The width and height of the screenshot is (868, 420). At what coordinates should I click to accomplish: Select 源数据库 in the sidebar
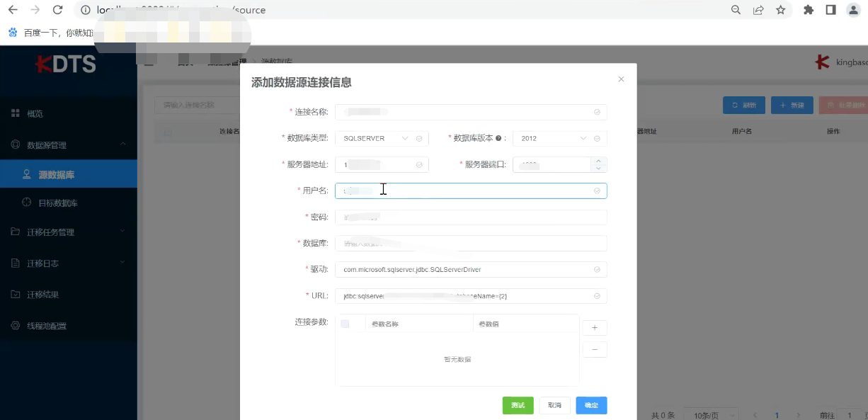(69, 174)
